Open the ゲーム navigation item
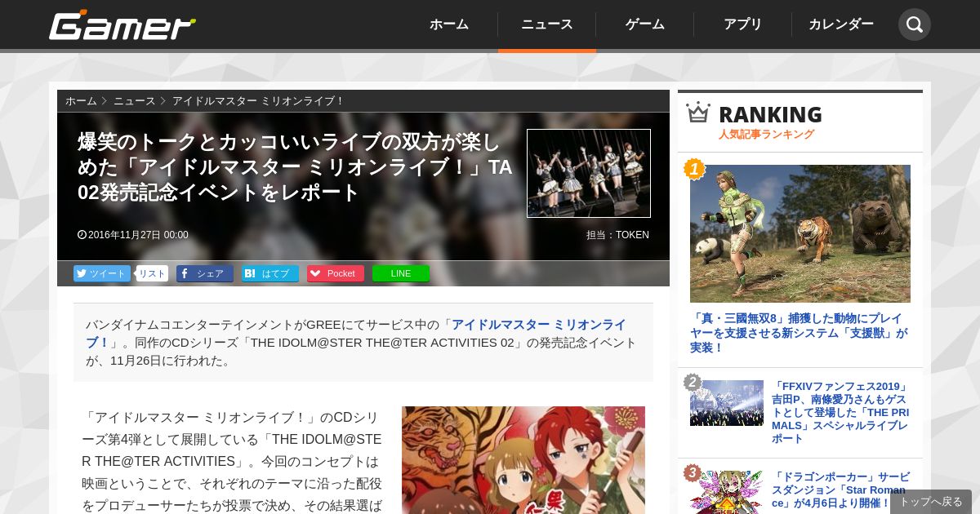This screenshot has height=514, width=980. tap(645, 24)
